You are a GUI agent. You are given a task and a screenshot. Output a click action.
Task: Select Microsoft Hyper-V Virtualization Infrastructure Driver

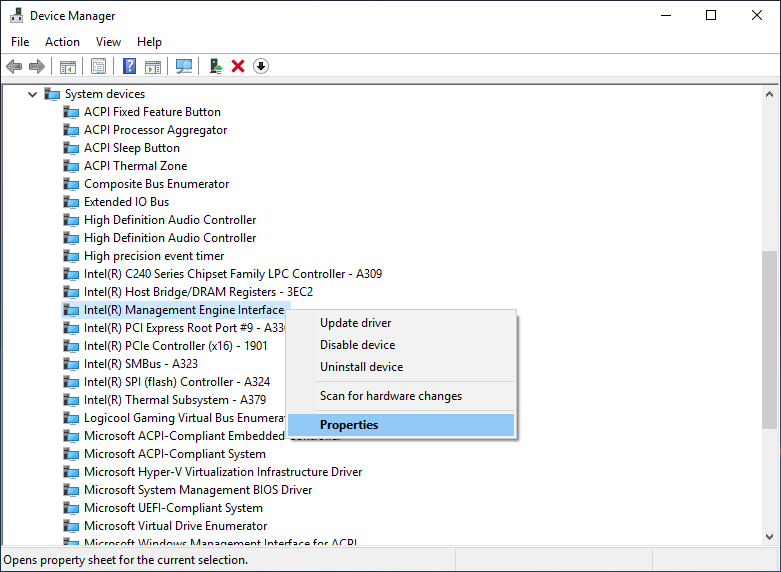(x=223, y=472)
